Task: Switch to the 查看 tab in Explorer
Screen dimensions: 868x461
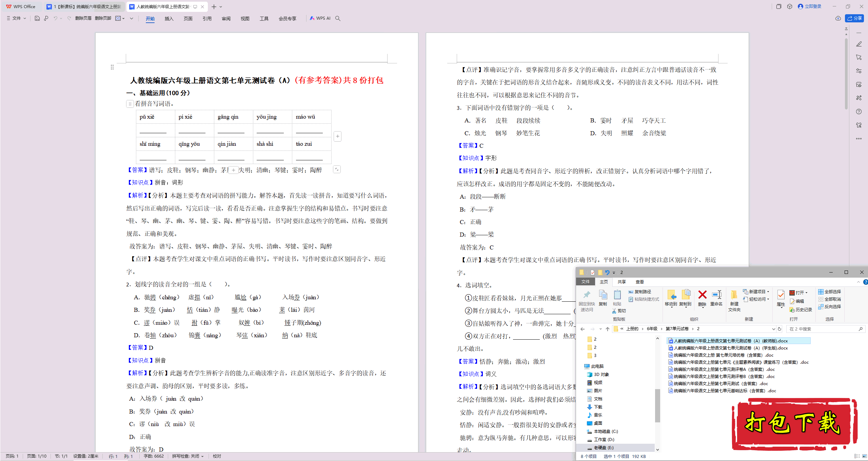Action: pyautogui.click(x=639, y=282)
